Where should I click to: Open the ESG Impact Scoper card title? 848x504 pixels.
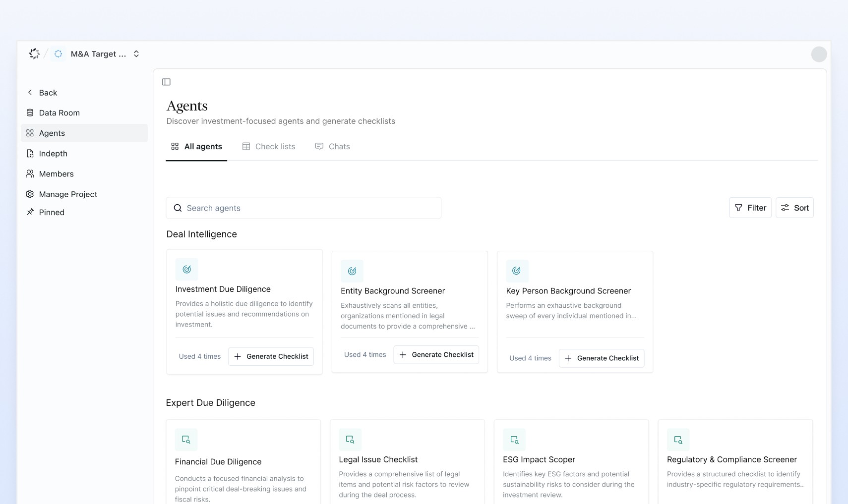(x=539, y=460)
